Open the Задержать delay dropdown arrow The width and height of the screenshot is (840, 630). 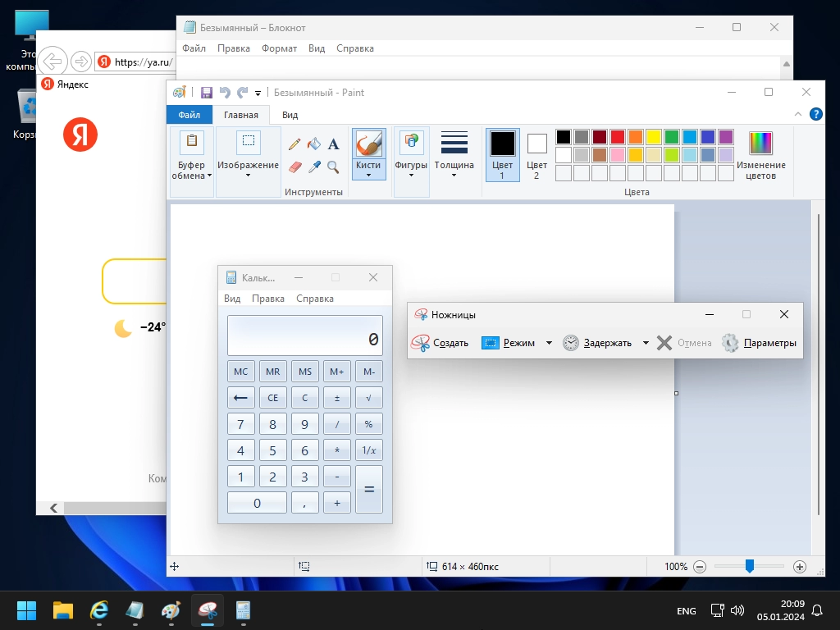(x=646, y=343)
